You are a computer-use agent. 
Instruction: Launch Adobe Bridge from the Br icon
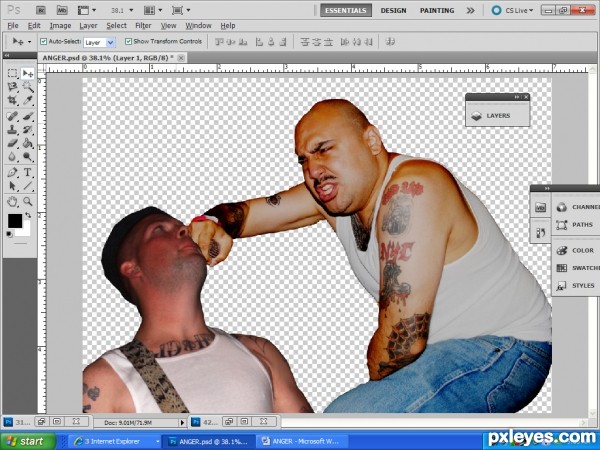pyautogui.click(x=41, y=10)
